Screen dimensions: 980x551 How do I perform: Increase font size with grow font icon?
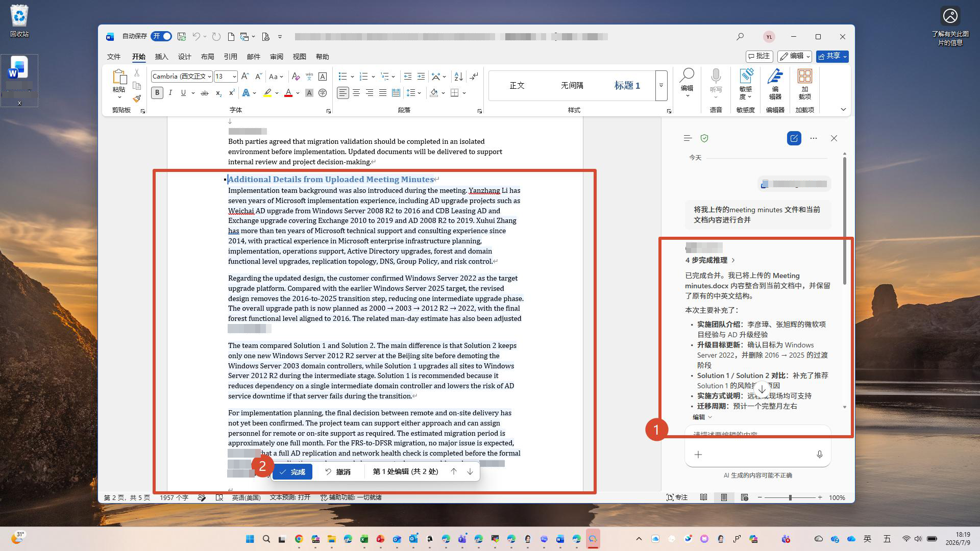pos(245,77)
